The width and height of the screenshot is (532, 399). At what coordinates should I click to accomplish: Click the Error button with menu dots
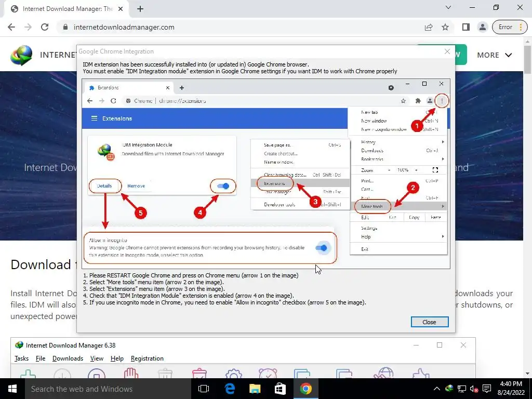(x=510, y=27)
